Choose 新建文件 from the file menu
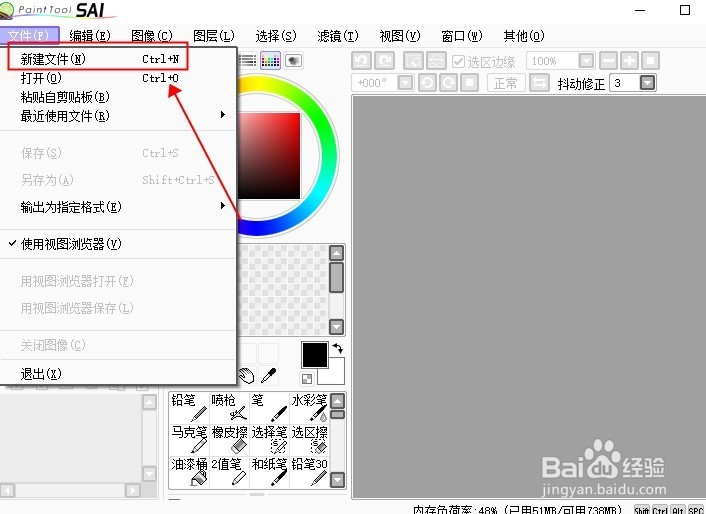The image size is (706, 514). coord(118,59)
